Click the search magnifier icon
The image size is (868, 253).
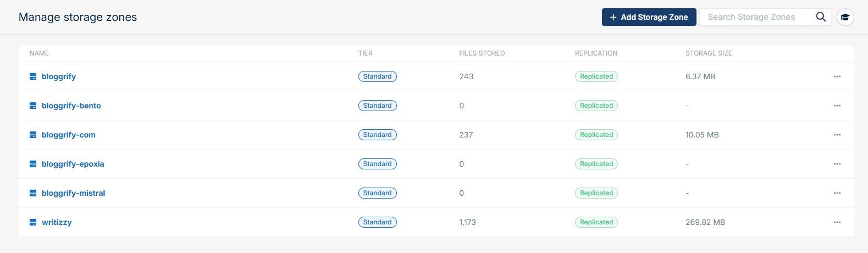click(821, 17)
